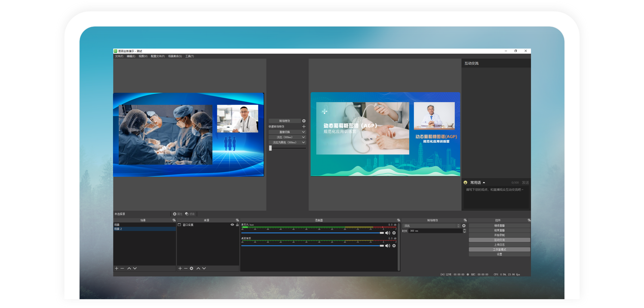Click the 开始录制 button
The width and height of the screenshot is (644, 308).
point(499,235)
